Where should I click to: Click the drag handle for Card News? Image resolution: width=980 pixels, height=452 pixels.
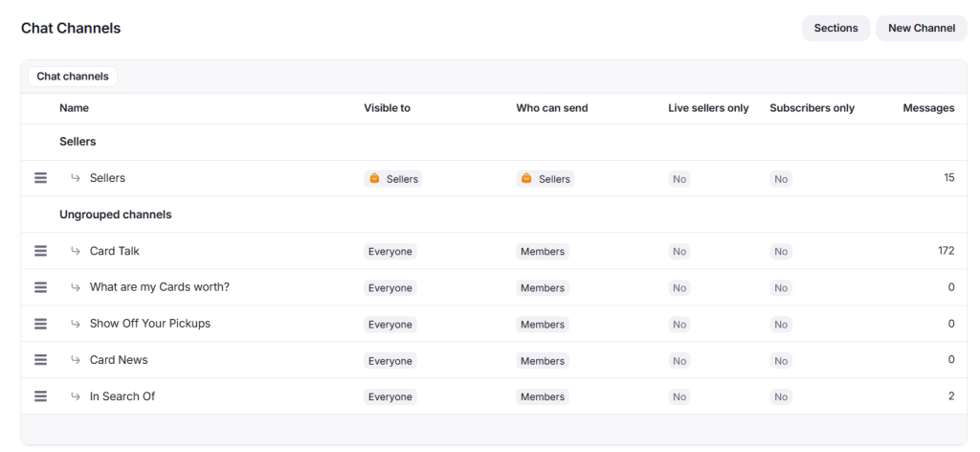pyautogui.click(x=40, y=360)
